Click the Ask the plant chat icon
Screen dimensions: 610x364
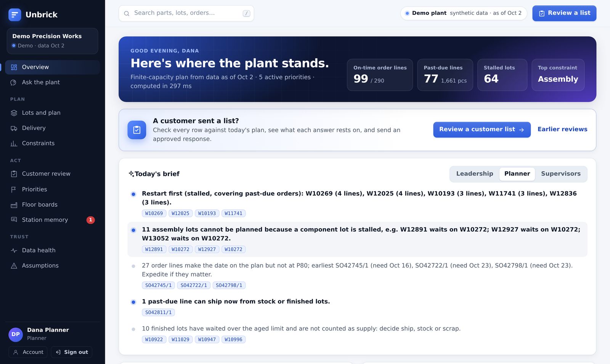[x=14, y=82]
